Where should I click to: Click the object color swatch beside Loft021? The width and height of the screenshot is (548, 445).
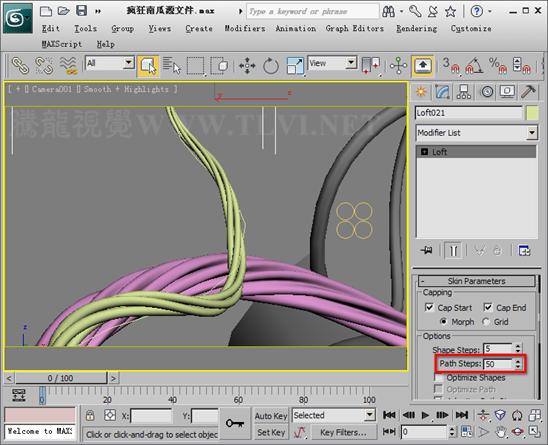pos(532,113)
